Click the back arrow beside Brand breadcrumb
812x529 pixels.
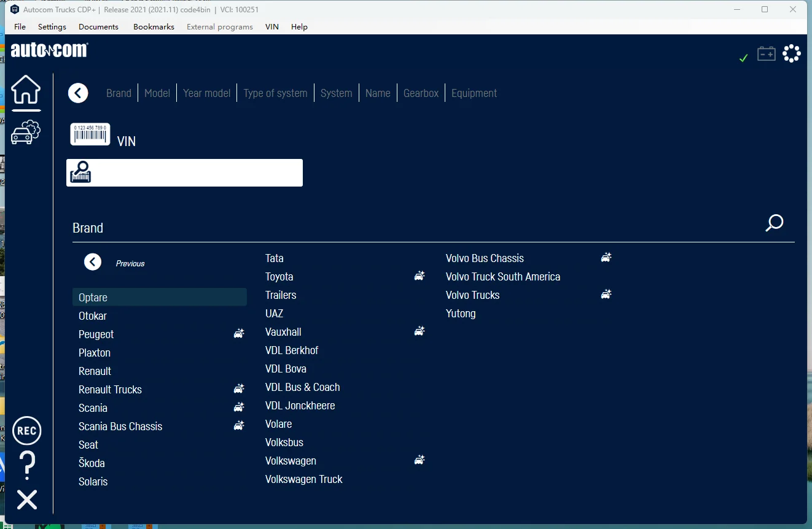[78, 93]
